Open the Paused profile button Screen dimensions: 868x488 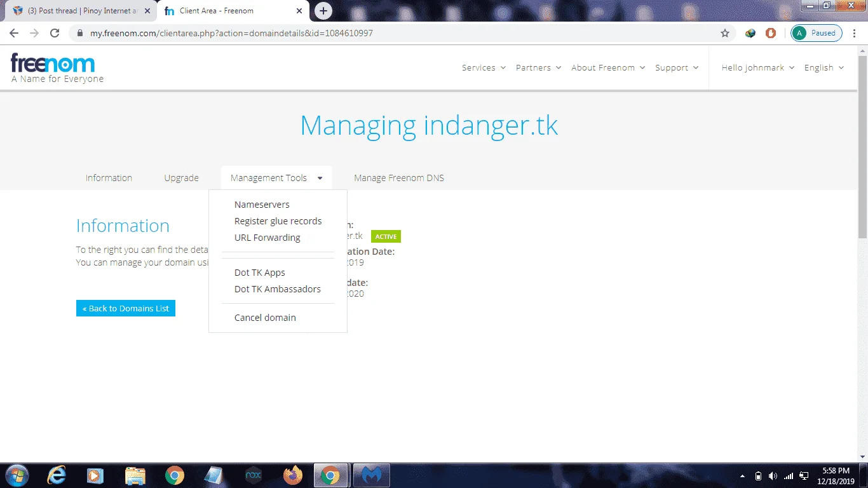(817, 33)
